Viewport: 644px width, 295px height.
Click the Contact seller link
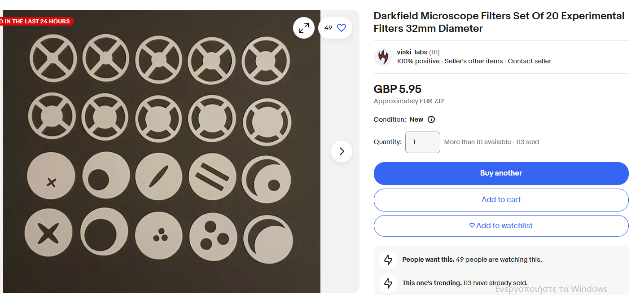pos(529,61)
